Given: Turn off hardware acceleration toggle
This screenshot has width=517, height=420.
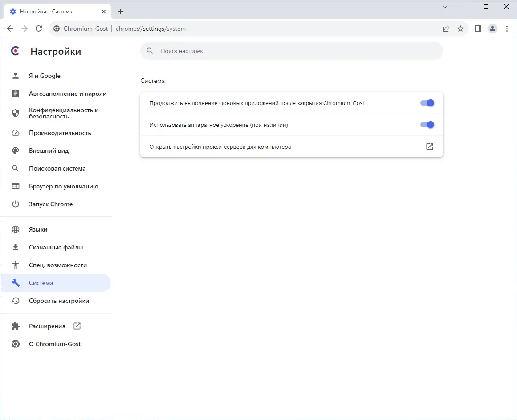Looking at the screenshot, I should tap(427, 125).
